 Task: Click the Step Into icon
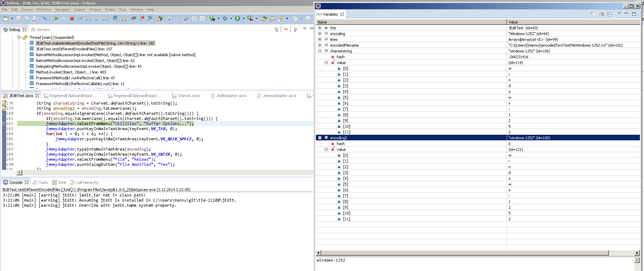(88, 18)
